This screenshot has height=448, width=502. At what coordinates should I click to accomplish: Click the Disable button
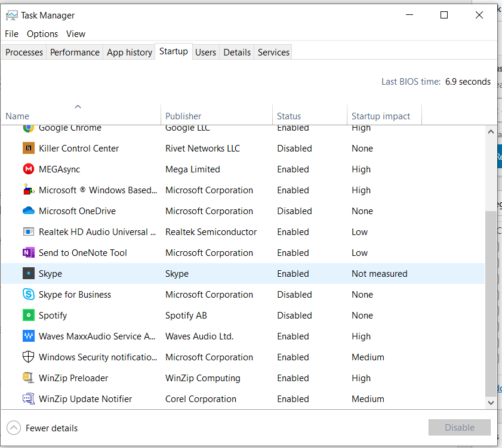460,428
